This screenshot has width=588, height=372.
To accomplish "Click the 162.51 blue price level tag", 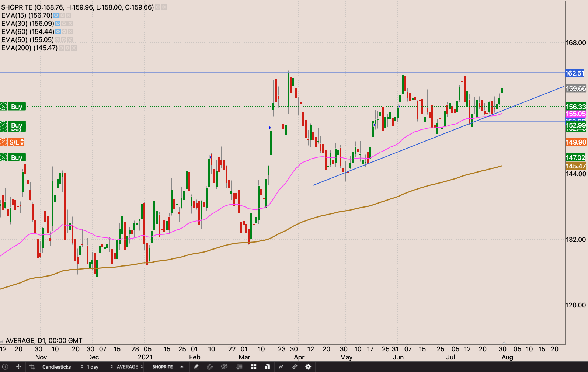I will (x=575, y=73).
